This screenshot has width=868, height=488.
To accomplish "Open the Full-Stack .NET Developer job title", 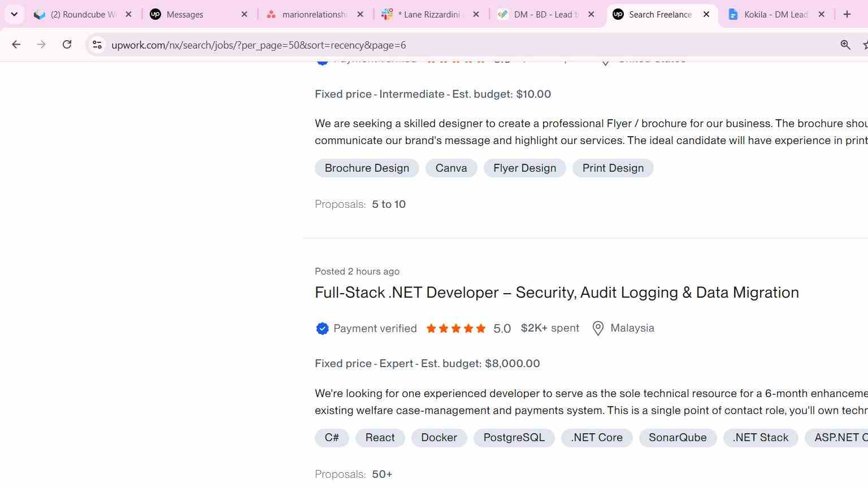I will pyautogui.click(x=557, y=293).
